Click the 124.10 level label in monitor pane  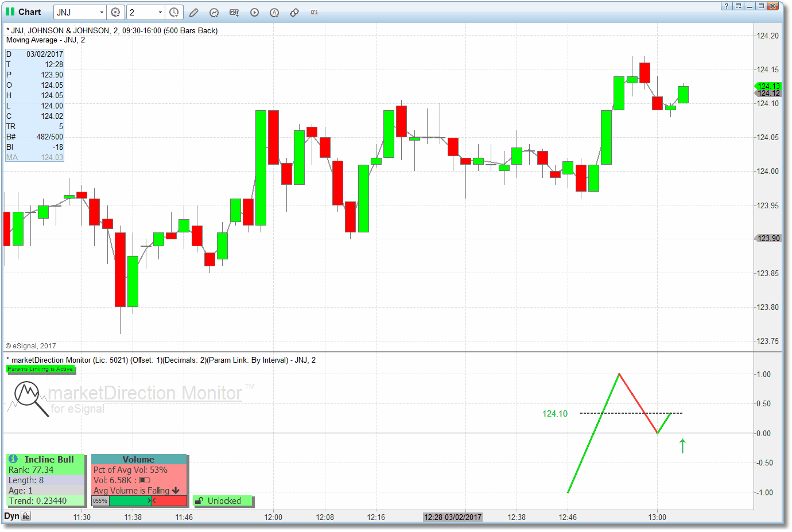tap(554, 413)
